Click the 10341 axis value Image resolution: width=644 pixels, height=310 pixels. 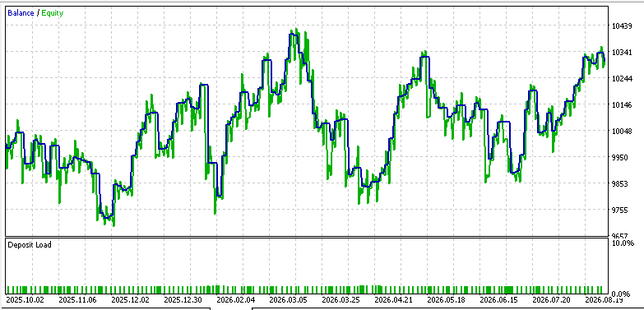point(622,52)
